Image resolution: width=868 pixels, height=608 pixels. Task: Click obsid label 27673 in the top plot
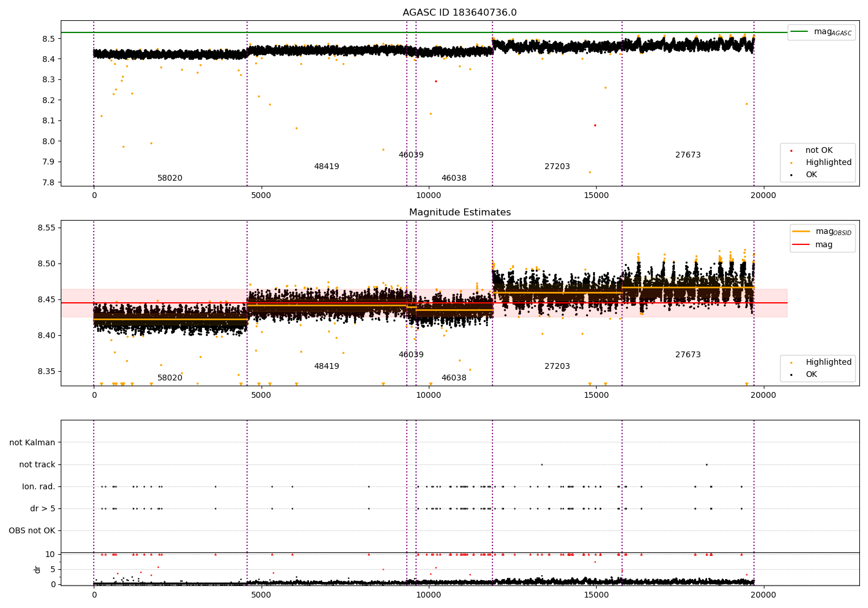pyautogui.click(x=688, y=155)
